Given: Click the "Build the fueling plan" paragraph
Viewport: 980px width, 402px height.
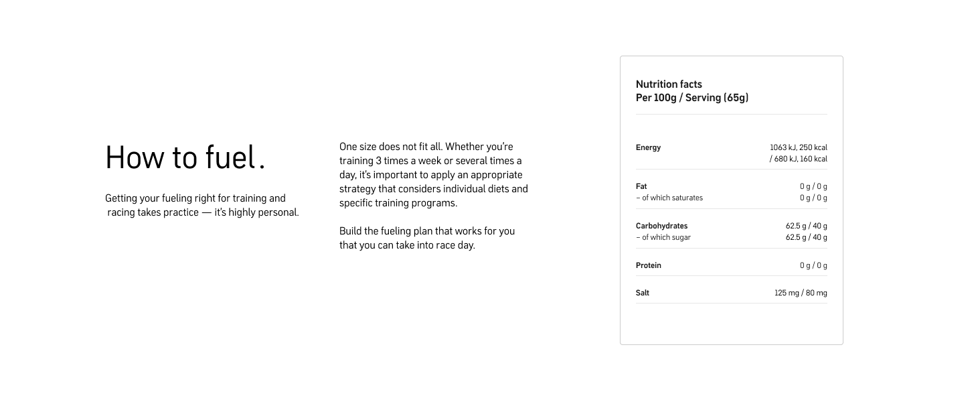Looking at the screenshot, I should pyautogui.click(x=427, y=238).
